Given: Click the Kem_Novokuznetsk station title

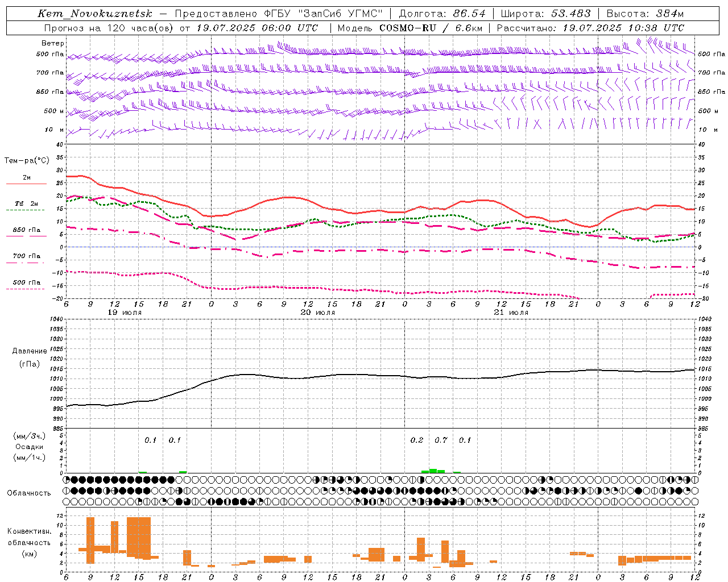Looking at the screenshot, I should pos(95,14).
